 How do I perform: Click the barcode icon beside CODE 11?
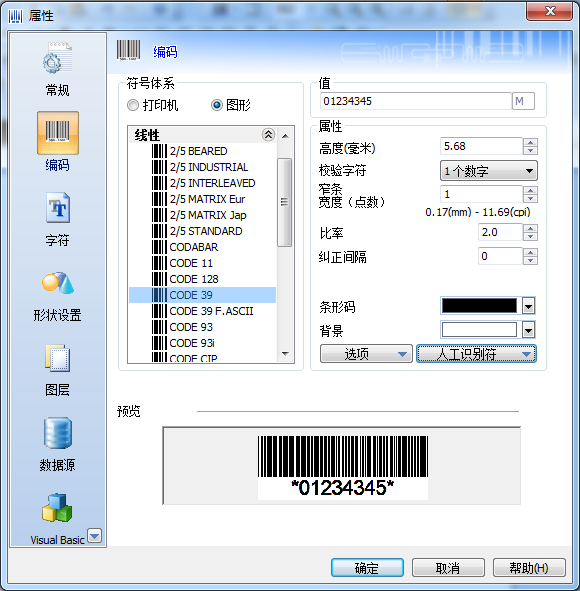click(x=159, y=263)
